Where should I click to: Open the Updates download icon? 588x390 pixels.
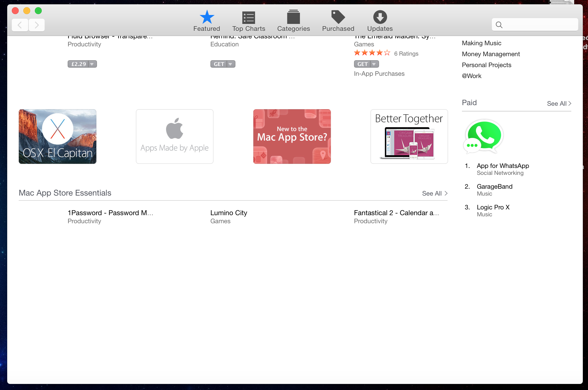point(380,17)
